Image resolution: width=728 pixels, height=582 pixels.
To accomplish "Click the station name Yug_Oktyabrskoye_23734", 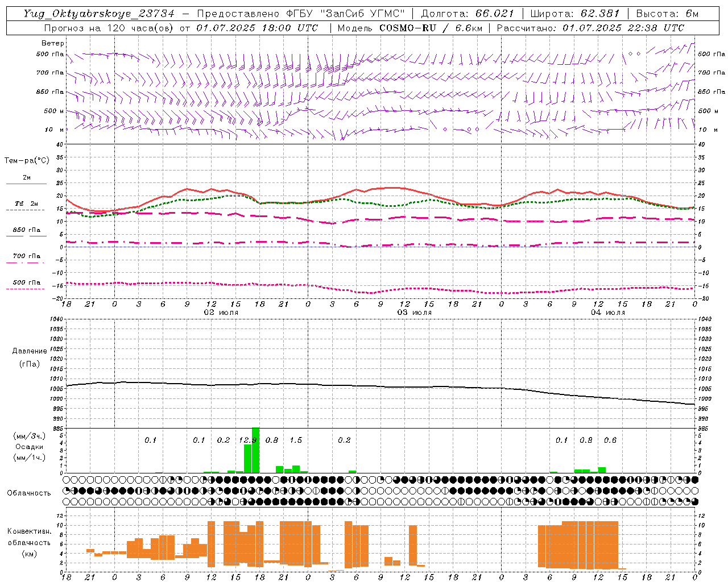I will tap(99, 14).
